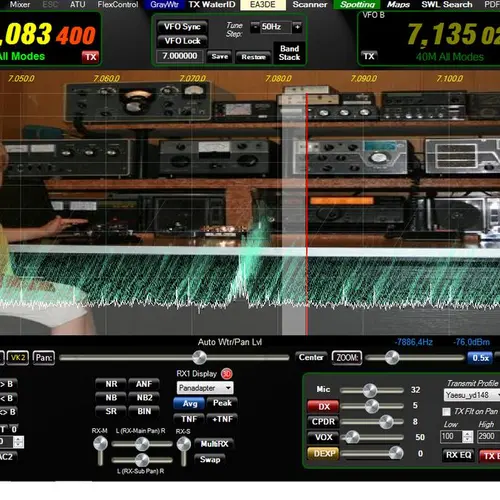
Task: Toggle the TX button on VFO B
Action: coord(369,56)
